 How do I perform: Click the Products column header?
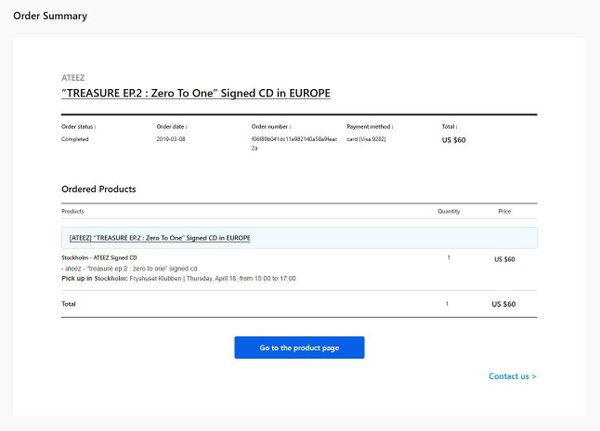click(73, 211)
